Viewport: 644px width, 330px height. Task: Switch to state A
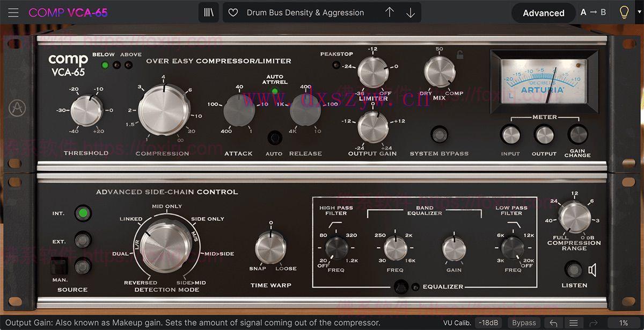tap(583, 12)
